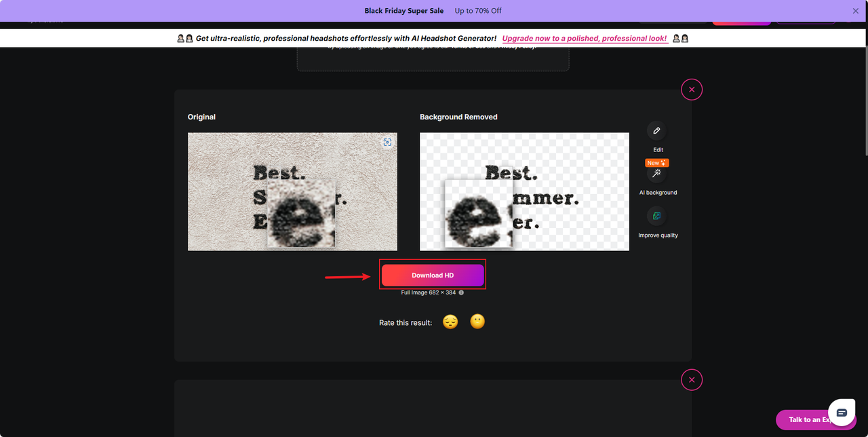Click Talk to an Expert button
868x437 pixels.
pyautogui.click(x=807, y=420)
